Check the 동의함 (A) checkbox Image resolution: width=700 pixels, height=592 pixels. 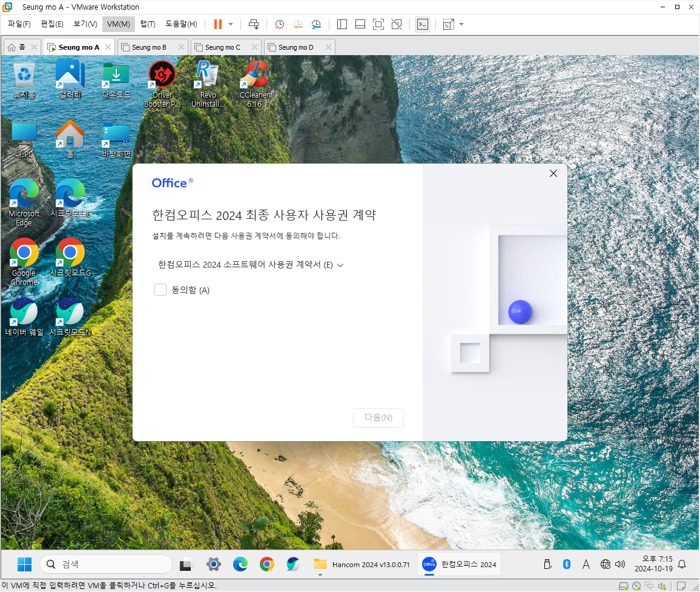160,290
